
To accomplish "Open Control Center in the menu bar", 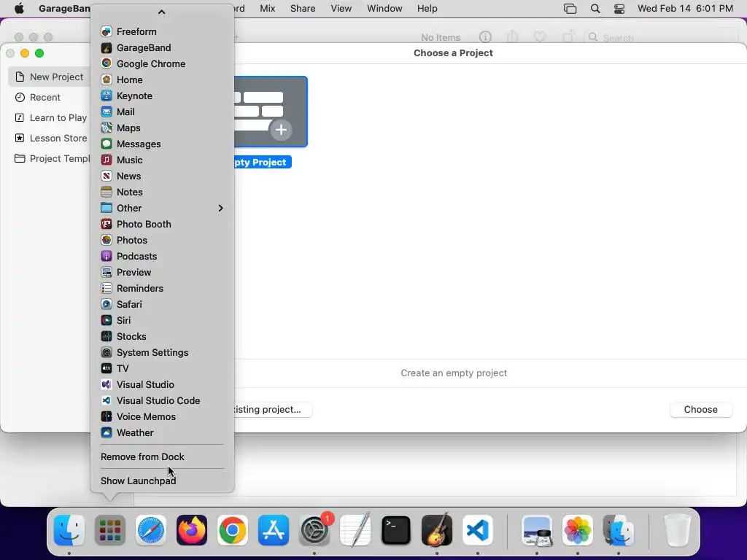I will tap(619, 9).
